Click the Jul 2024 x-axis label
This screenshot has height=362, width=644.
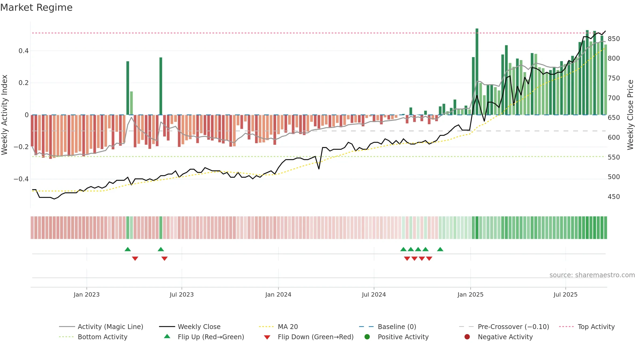(x=374, y=294)
